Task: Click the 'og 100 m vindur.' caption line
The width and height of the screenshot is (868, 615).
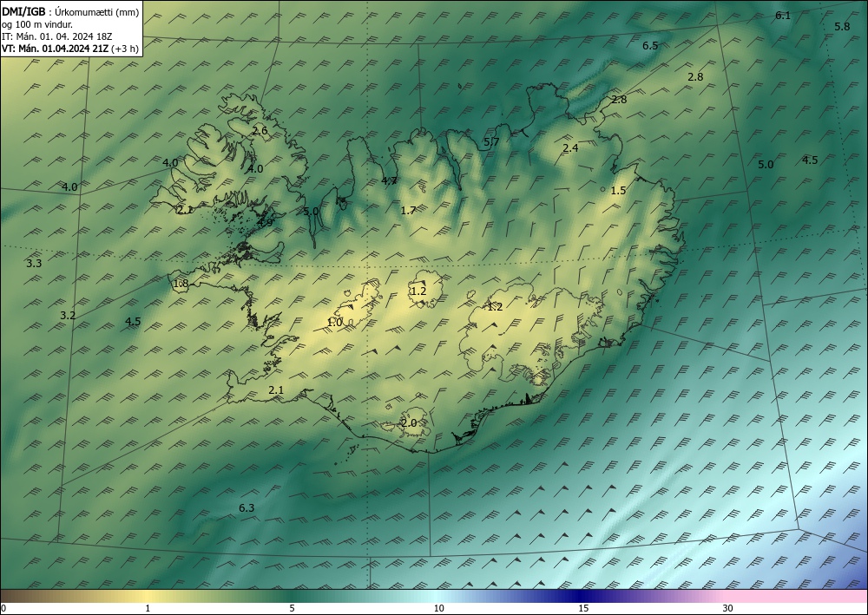Action: 37,24
